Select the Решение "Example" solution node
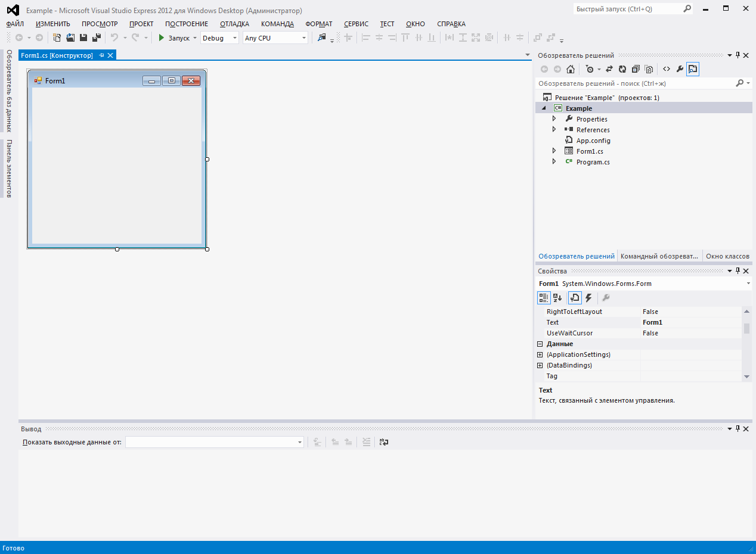Image resolution: width=756 pixels, height=554 pixels. pos(607,98)
